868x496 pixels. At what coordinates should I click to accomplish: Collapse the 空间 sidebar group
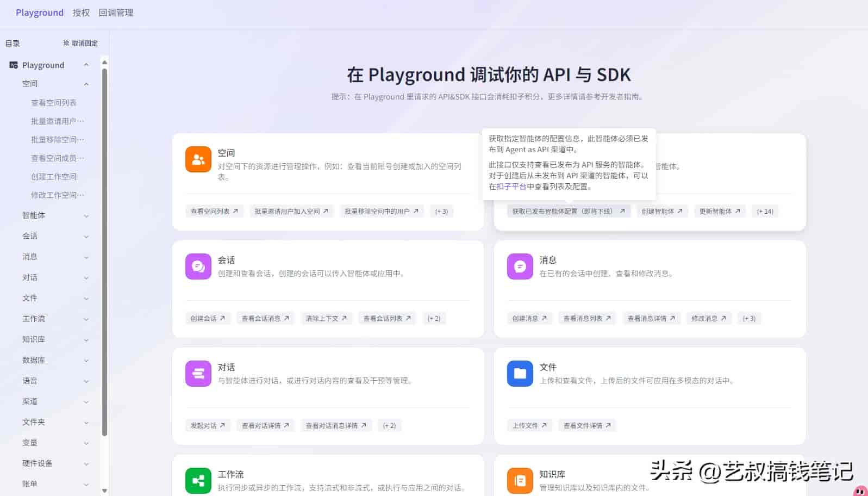click(86, 84)
